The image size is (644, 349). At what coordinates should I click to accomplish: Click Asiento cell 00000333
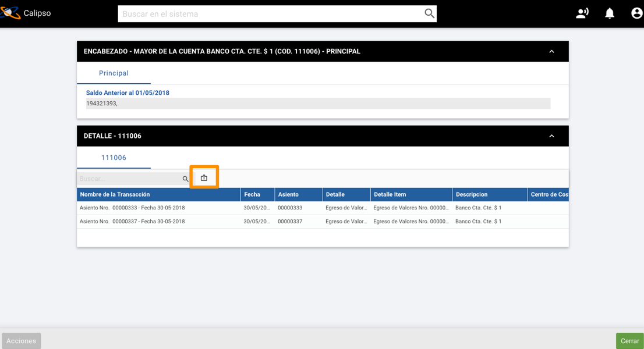290,208
